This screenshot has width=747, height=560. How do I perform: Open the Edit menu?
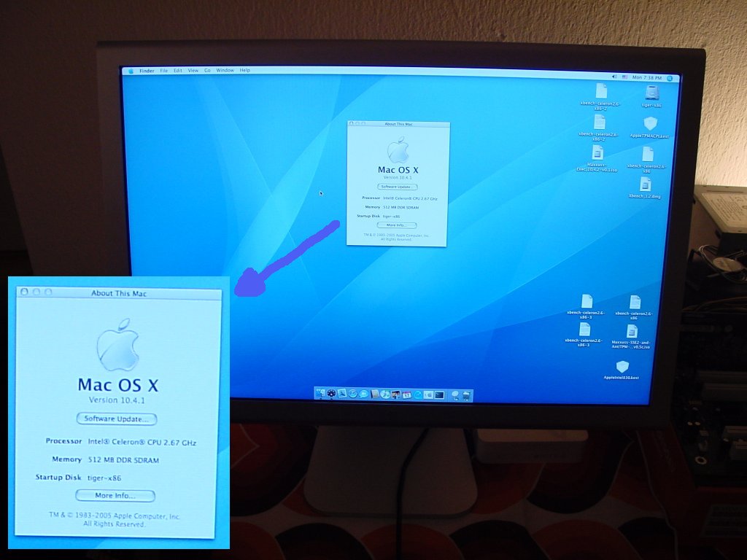pos(178,71)
